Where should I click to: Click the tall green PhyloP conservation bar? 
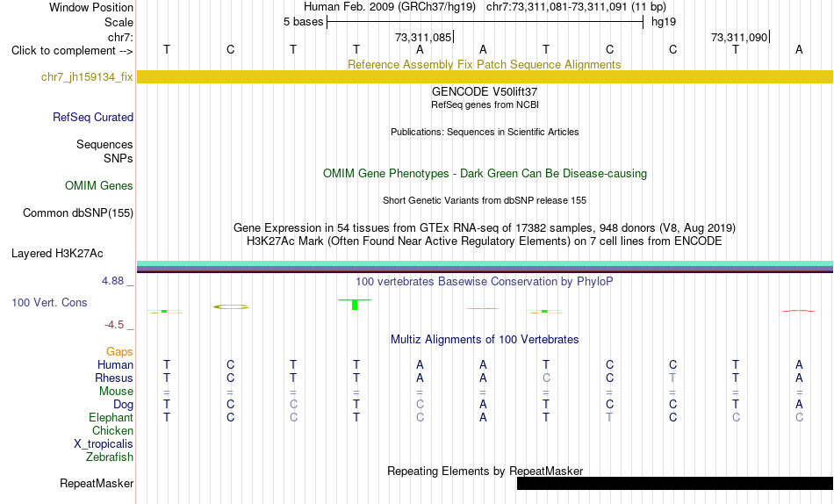tap(355, 305)
